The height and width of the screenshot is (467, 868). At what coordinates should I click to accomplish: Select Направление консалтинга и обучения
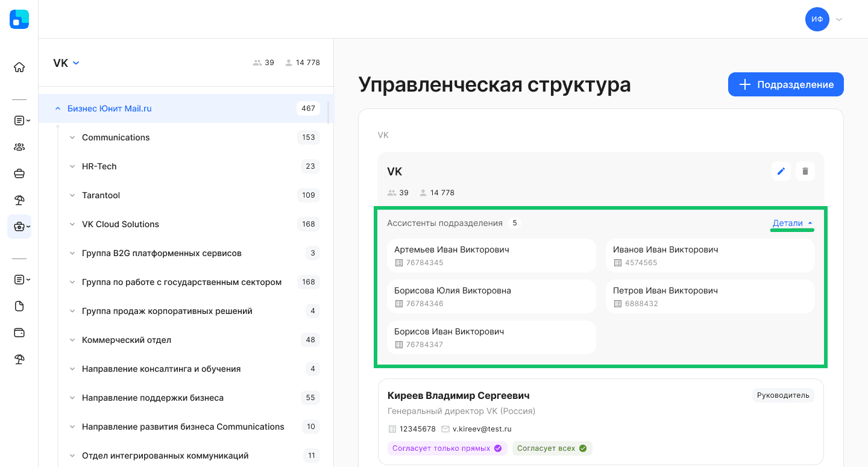(161, 369)
